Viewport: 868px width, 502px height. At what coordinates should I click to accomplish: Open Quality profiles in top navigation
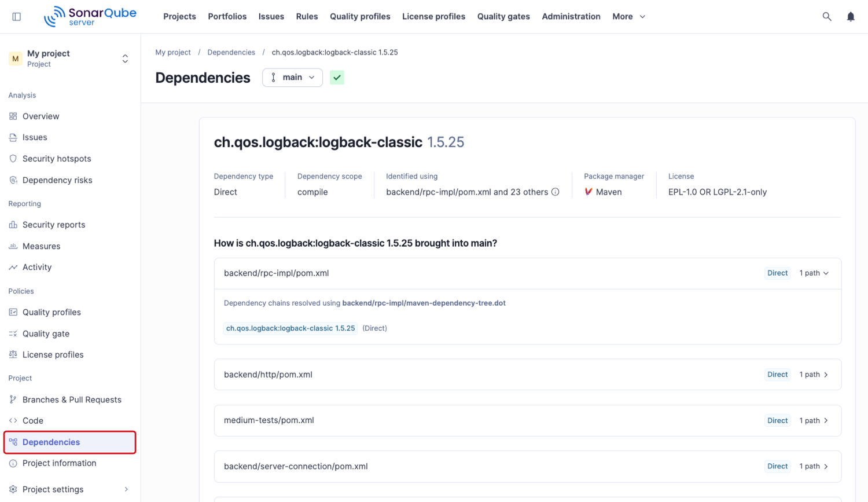point(360,17)
